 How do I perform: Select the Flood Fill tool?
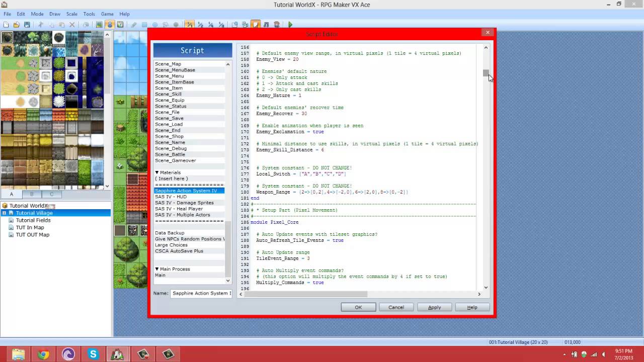tap(166, 25)
